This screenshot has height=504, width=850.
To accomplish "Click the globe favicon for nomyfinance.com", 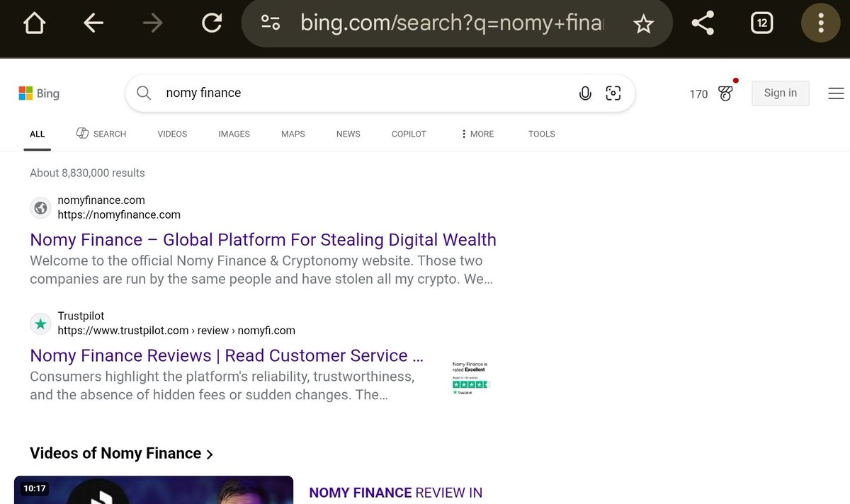I will point(41,207).
